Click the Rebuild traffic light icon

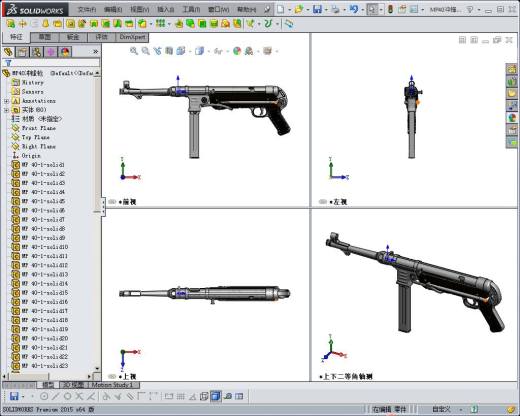(390, 10)
